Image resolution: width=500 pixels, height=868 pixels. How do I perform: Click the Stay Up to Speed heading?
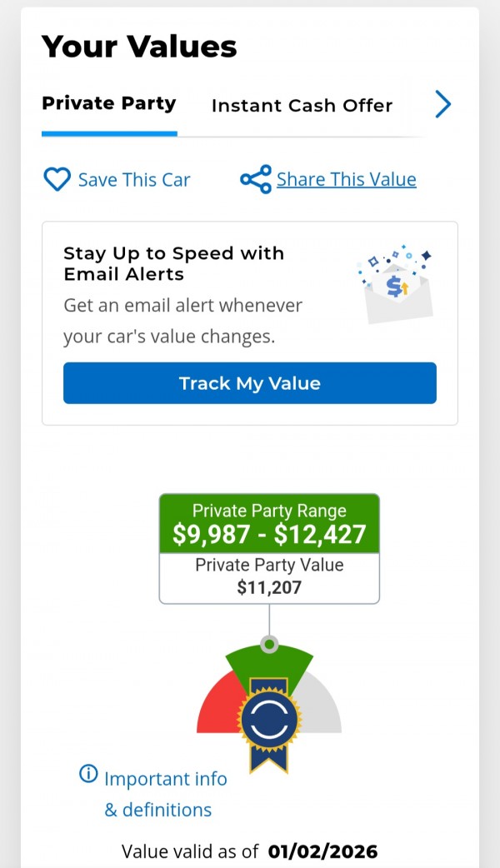coord(173,263)
